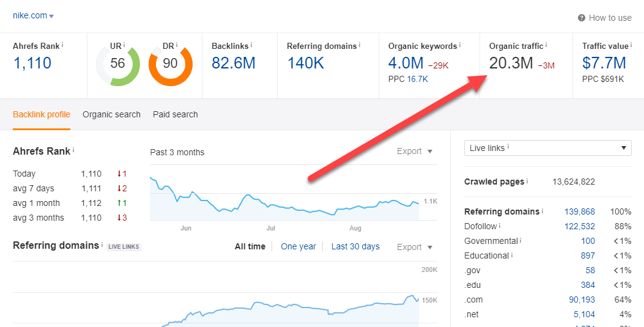Click the Ahrefs Rank line chart

(284, 199)
